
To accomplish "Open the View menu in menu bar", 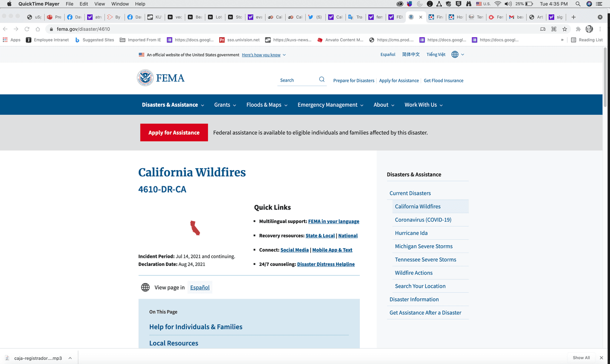I will click(x=100, y=4).
